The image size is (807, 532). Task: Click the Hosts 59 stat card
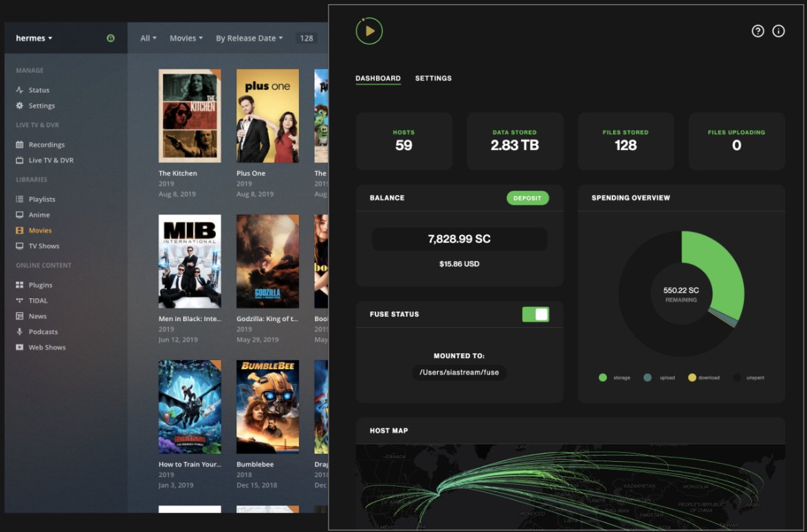click(404, 141)
